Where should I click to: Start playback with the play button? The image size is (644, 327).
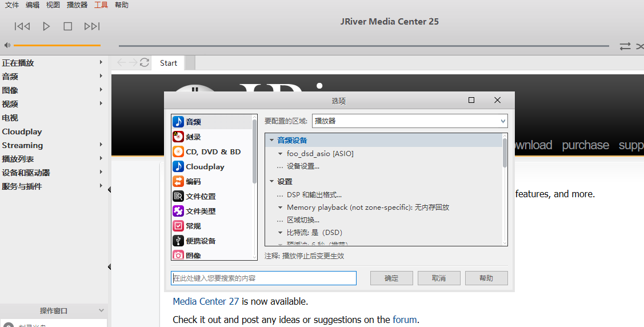tap(46, 26)
